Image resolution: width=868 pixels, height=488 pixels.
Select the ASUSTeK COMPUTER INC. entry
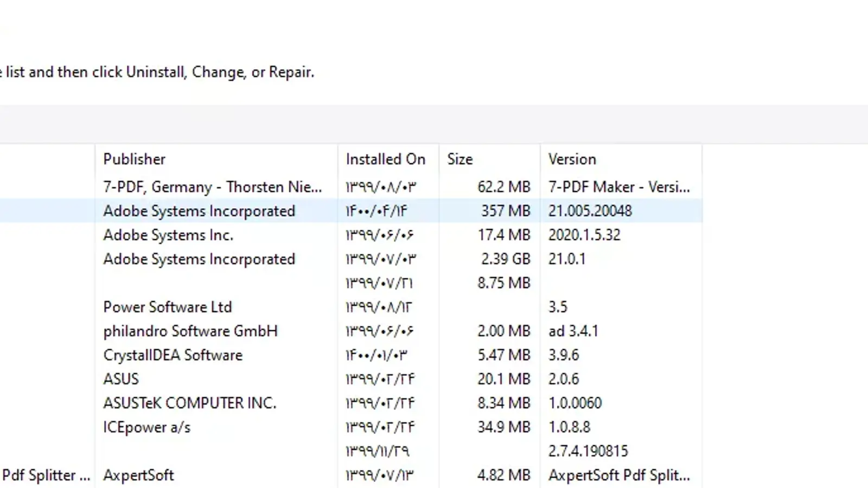tap(189, 403)
